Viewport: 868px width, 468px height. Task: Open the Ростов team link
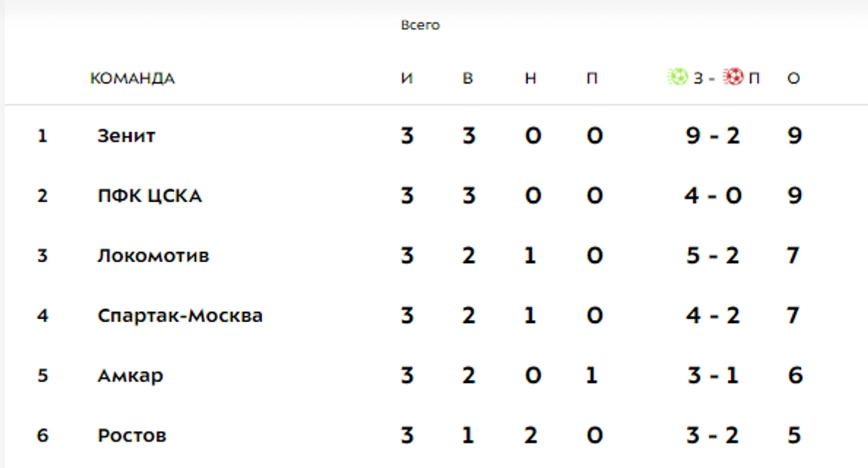[x=132, y=436]
